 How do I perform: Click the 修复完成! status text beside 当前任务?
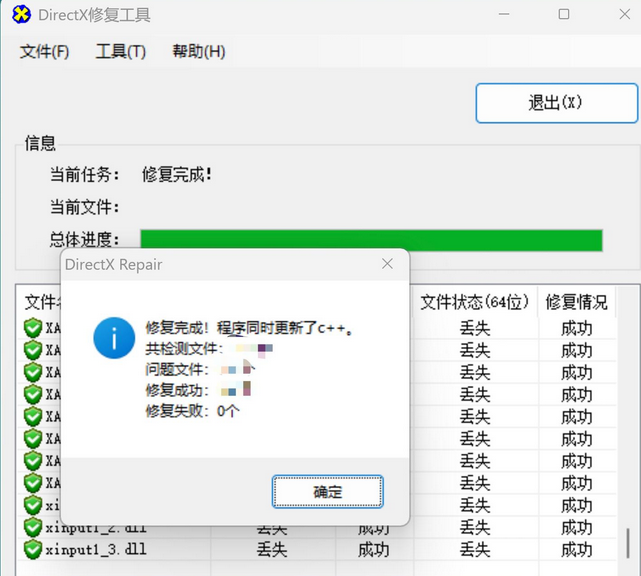(177, 175)
